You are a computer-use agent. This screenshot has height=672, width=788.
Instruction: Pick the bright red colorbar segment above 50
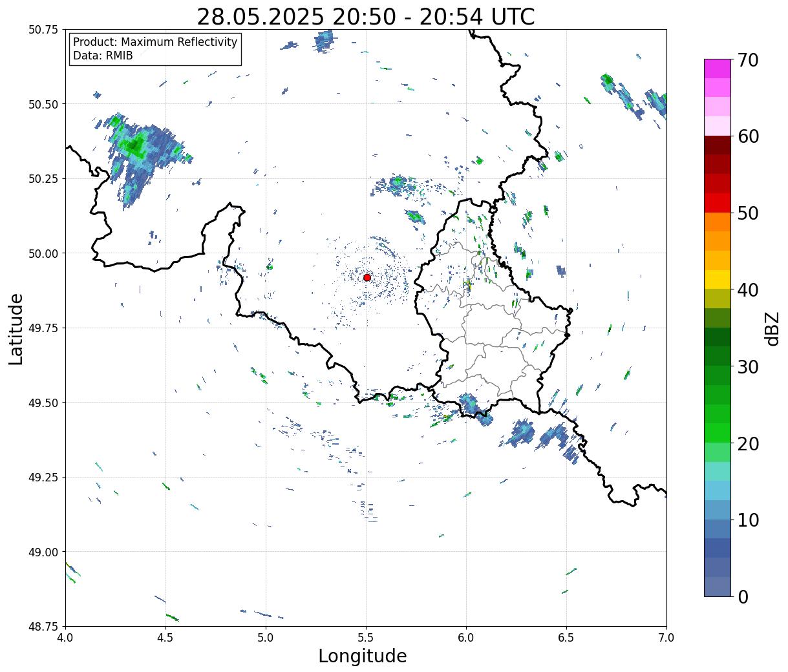(718, 203)
